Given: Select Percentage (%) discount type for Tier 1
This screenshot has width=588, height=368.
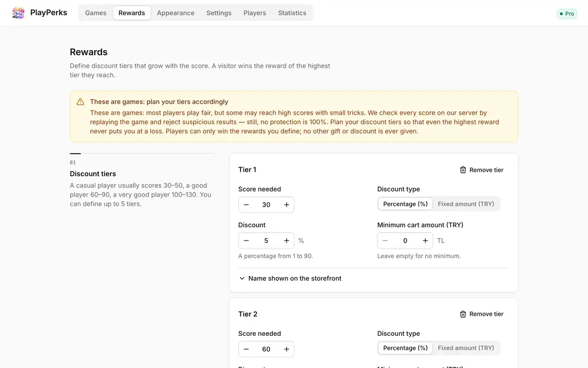Looking at the screenshot, I should click(406, 204).
